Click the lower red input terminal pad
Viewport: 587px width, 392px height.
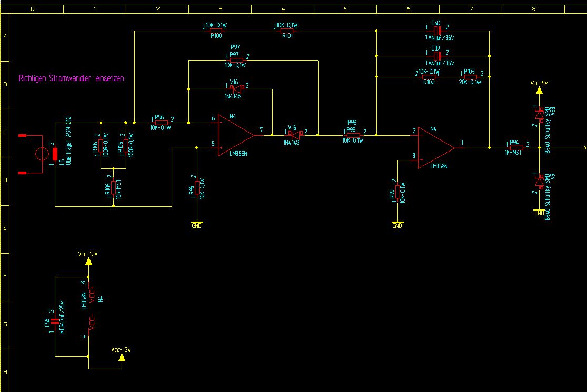click(x=23, y=173)
